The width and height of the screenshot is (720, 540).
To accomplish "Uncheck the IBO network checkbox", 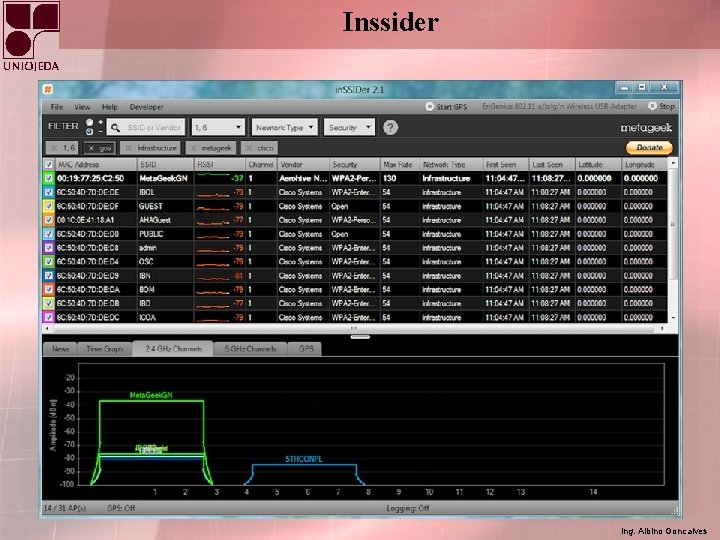I will tap(49, 303).
